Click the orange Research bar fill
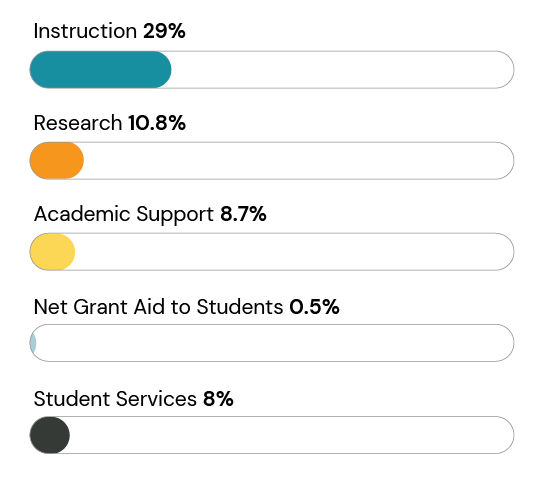 pos(57,160)
